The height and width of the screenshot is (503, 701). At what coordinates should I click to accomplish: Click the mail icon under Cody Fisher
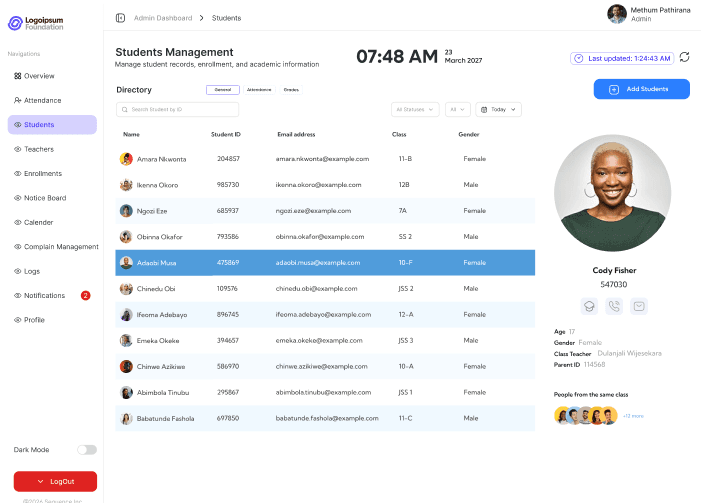(x=639, y=306)
